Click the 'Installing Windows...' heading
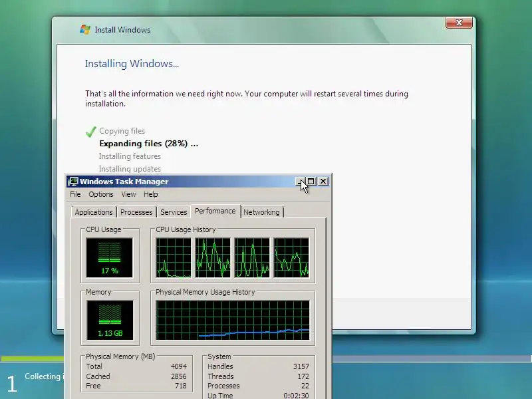 (x=132, y=64)
